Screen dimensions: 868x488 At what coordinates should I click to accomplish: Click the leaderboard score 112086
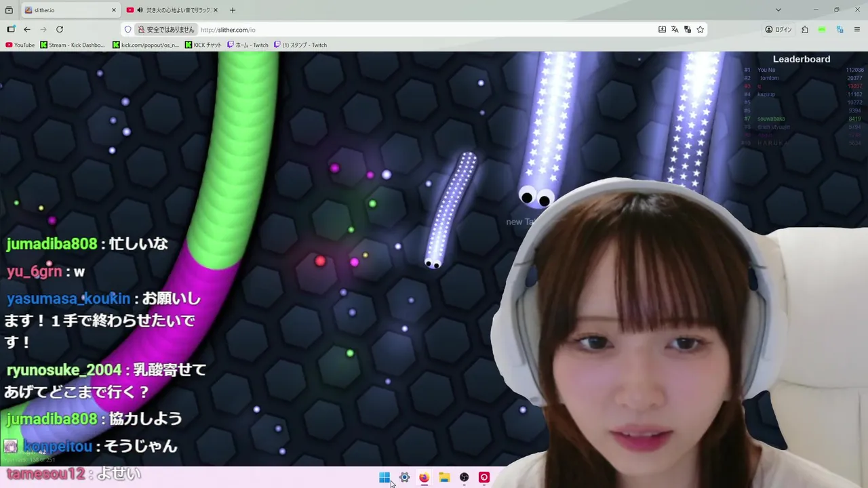tap(854, 70)
